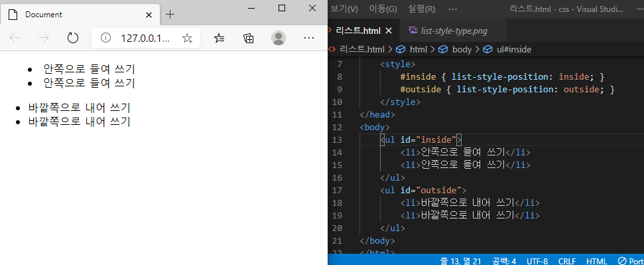Screen dimensions: 644x265
Task: Click the #outside CSS rule on line 9
Action: click(507, 89)
